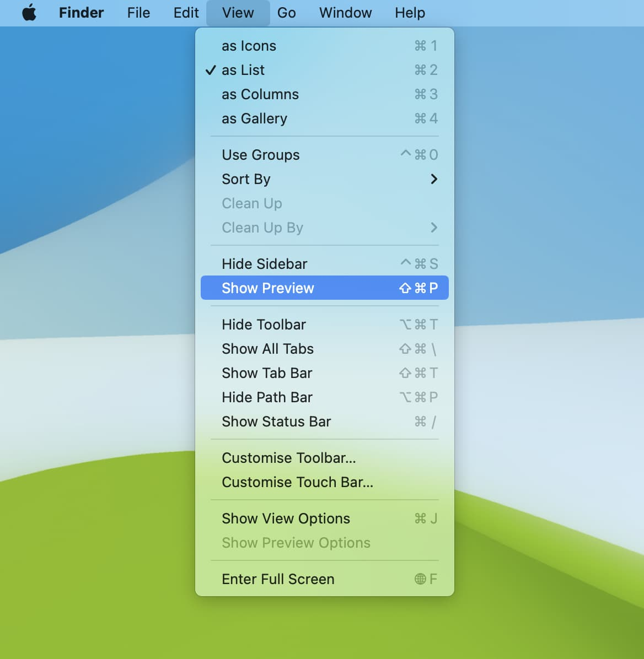
Task: Toggle Use Groups option
Action: point(325,155)
